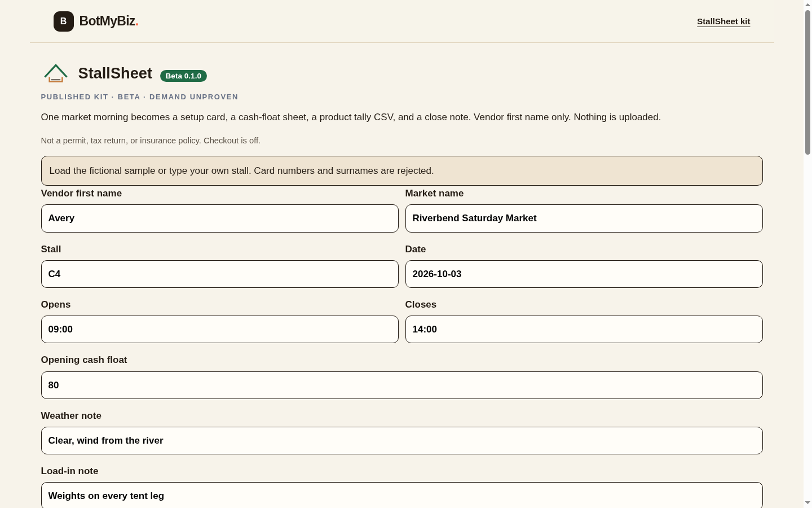Click the 'Vendor first name' label
This screenshot has height=508, width=812.
click(x=81, y=193)
